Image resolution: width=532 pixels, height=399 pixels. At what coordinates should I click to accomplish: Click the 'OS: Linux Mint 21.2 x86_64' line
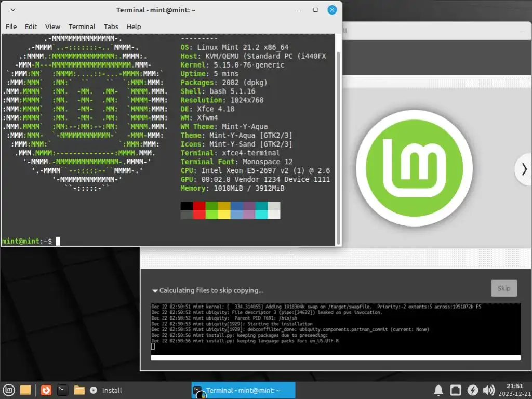tap(234, 47)
